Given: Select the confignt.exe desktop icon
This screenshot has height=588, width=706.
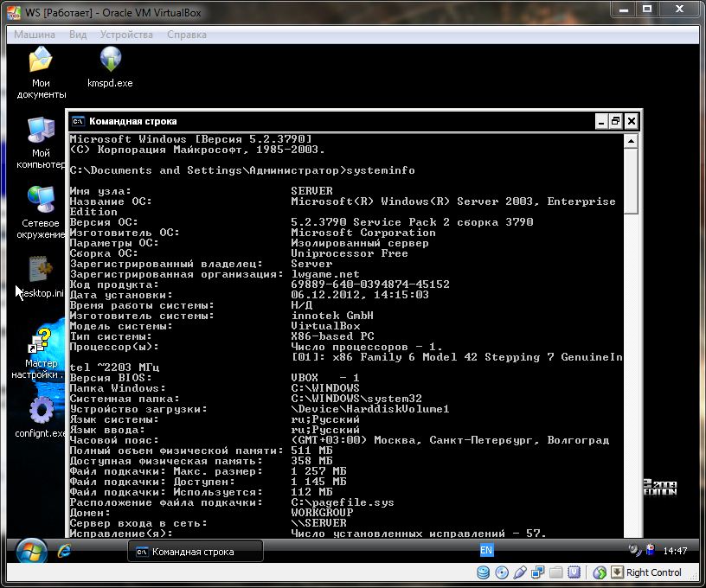Looking at the screenshot, I should [x=41, y=418].
